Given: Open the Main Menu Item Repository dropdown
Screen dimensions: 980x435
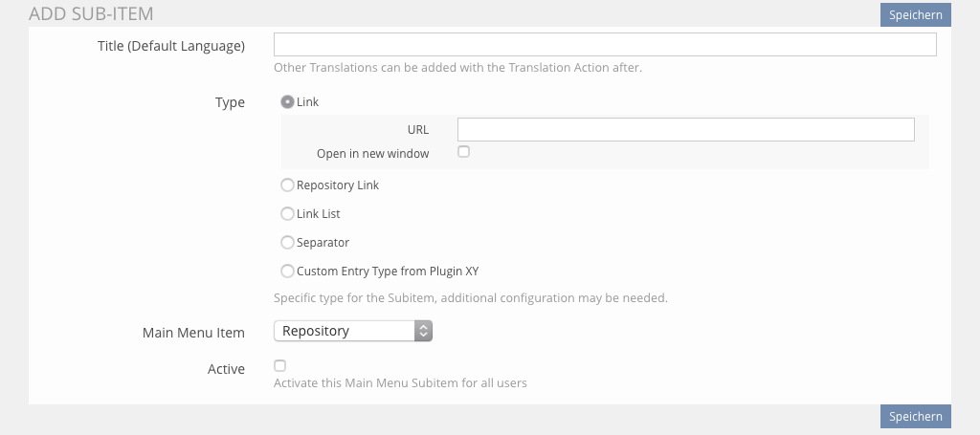Looking at the screenshot, I should (x=345, y=331).
